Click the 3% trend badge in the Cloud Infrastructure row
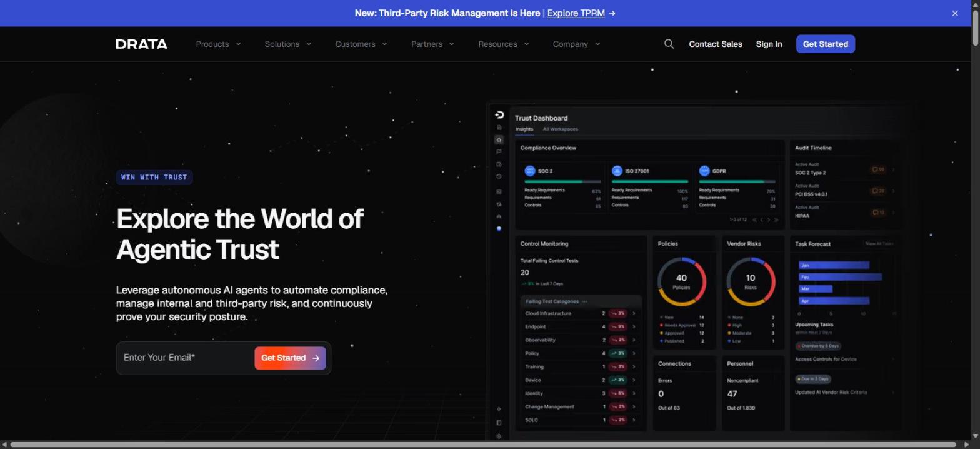Viewport: 980px width, 449px height. (618, 313)
